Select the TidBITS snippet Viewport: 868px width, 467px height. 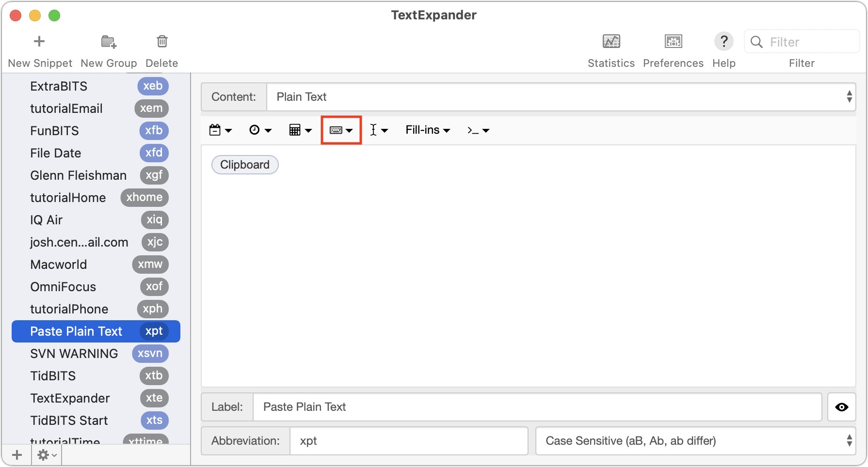click(x=96, y=376)
